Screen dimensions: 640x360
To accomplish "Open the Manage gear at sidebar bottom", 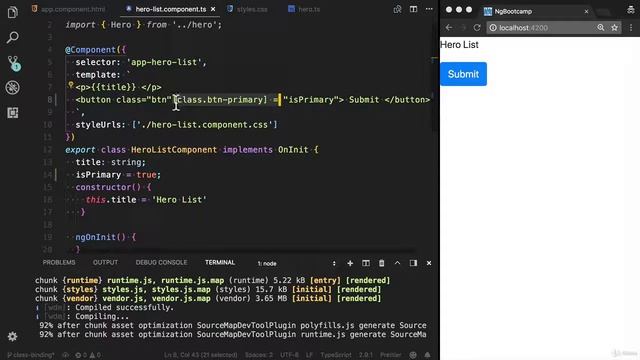I will [x=13, y=336].
